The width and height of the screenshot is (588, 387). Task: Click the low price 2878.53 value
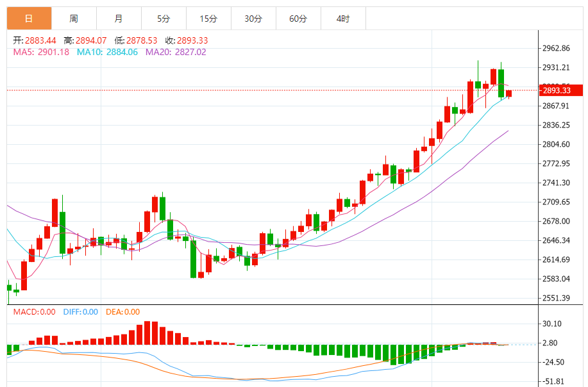[x=142, y=40]
